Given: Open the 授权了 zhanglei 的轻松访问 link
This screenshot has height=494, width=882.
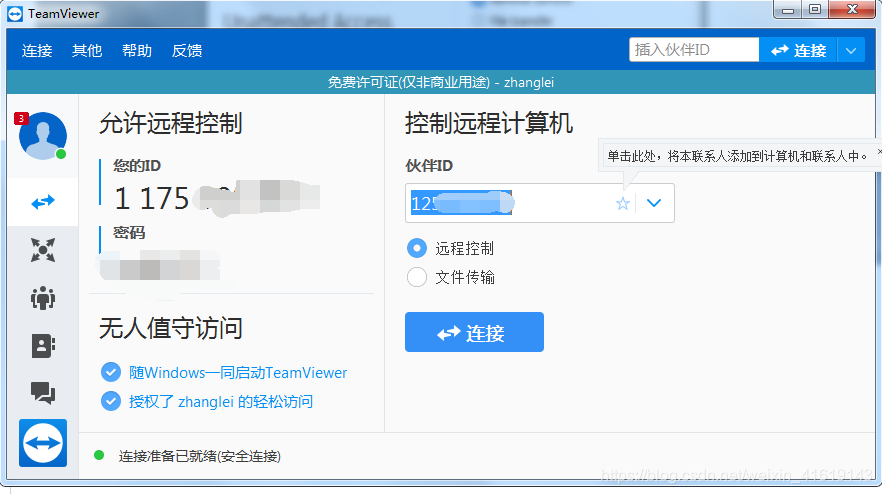Looking at the screenshot, I should 220,402.
